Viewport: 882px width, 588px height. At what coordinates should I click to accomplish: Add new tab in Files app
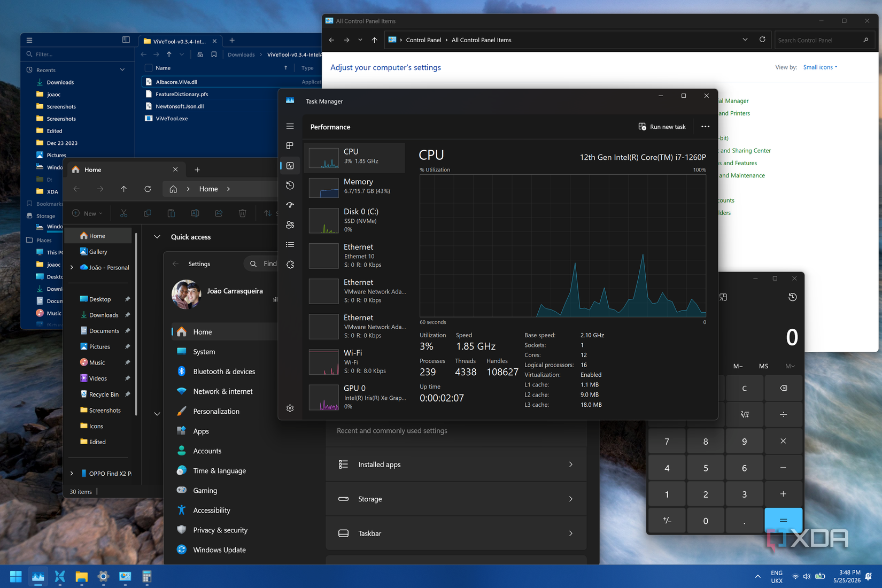232,40
